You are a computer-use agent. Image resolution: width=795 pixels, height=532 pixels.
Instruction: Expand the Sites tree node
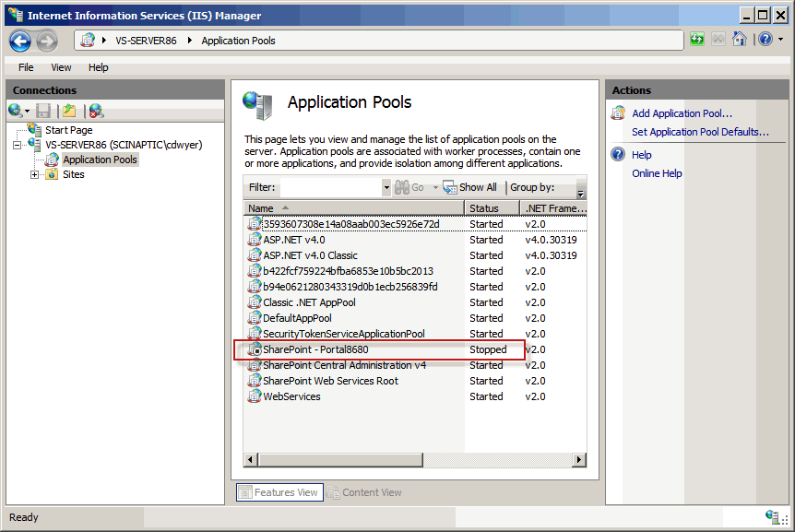coord(34,175)
